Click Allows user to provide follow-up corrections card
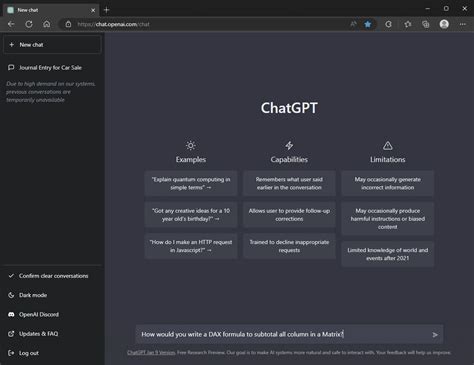Viewport: 474px width, 365px height. click(289, 215)
